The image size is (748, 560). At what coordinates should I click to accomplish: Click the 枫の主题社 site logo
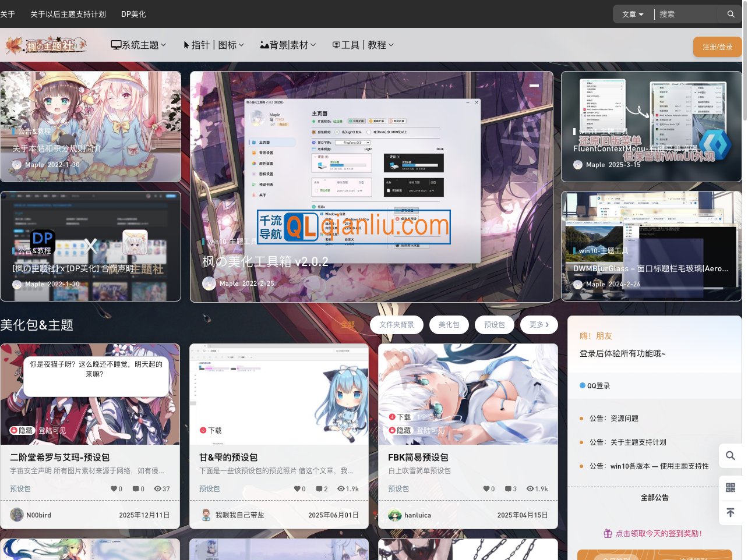click(x=47, y=44)
